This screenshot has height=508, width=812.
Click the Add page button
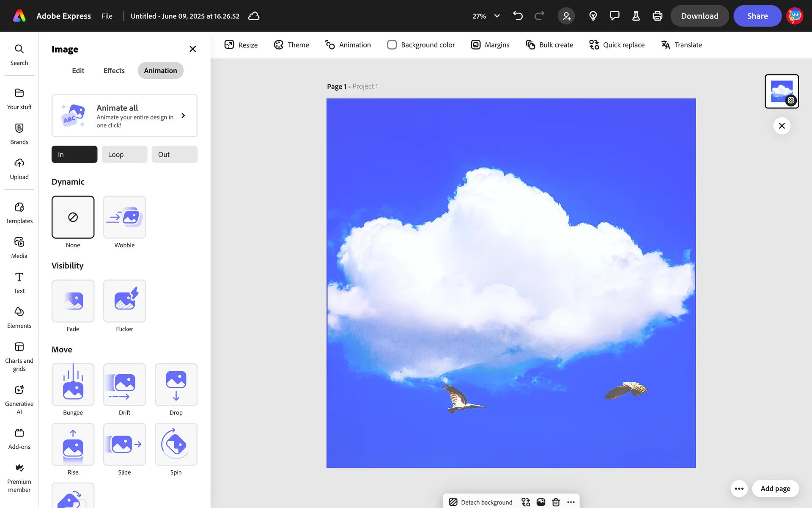[775, 489]
